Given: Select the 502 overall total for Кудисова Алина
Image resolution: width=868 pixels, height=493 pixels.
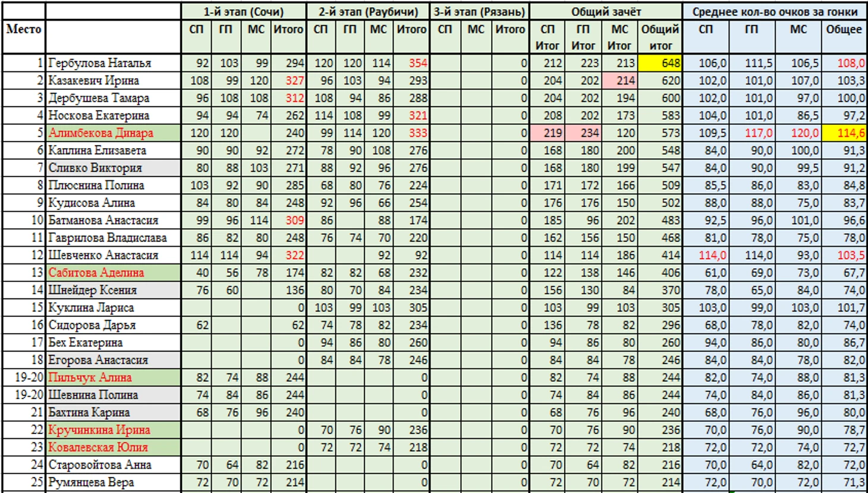Looking at the screenshot, I should 660,203.
